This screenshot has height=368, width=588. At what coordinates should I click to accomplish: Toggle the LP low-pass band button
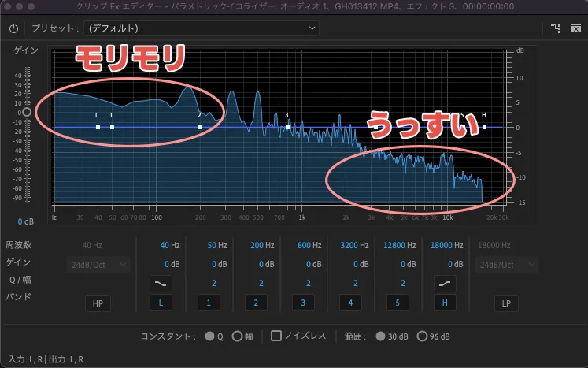point(506,303)
